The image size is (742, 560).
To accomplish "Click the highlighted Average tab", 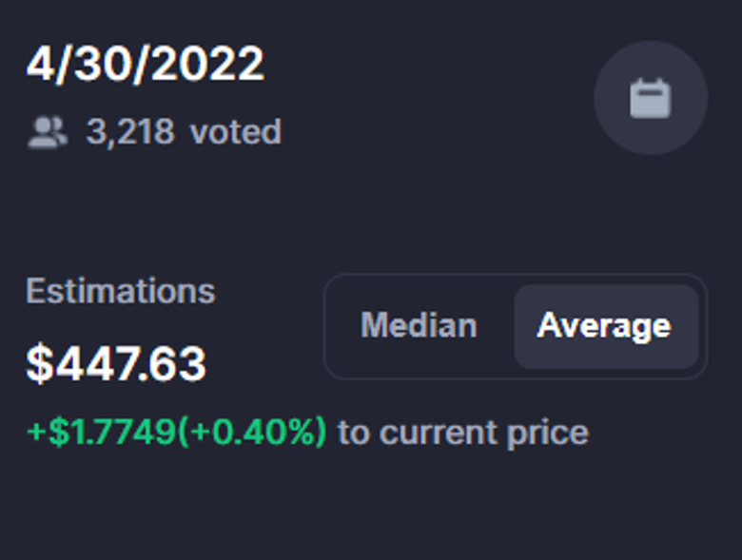I will 605,326.
